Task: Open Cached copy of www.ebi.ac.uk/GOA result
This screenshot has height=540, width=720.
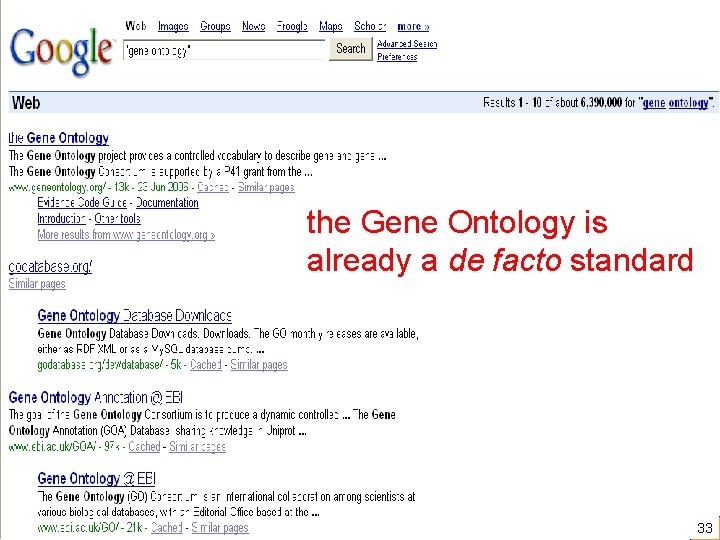Action: click(x=144, y=446)
